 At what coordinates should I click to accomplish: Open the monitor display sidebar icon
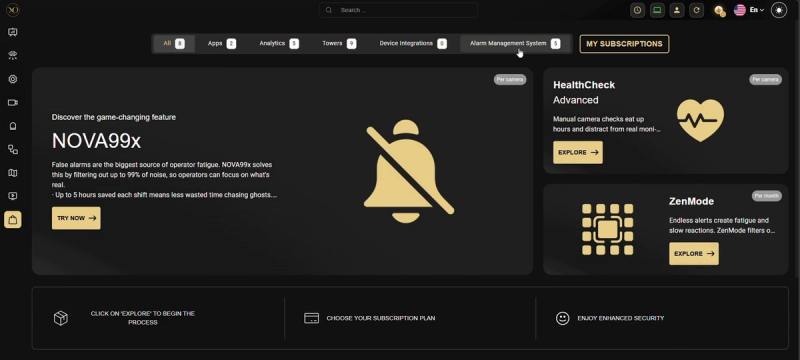pos(13,32)
